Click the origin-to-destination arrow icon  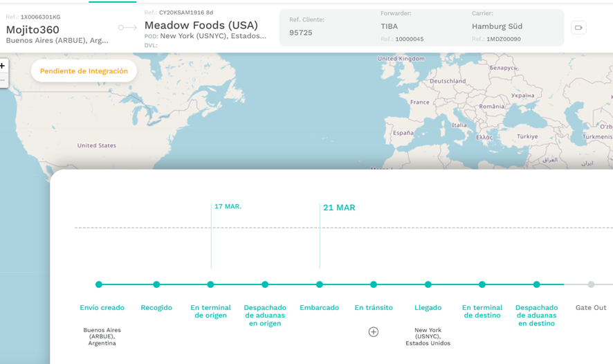(127, 28)
